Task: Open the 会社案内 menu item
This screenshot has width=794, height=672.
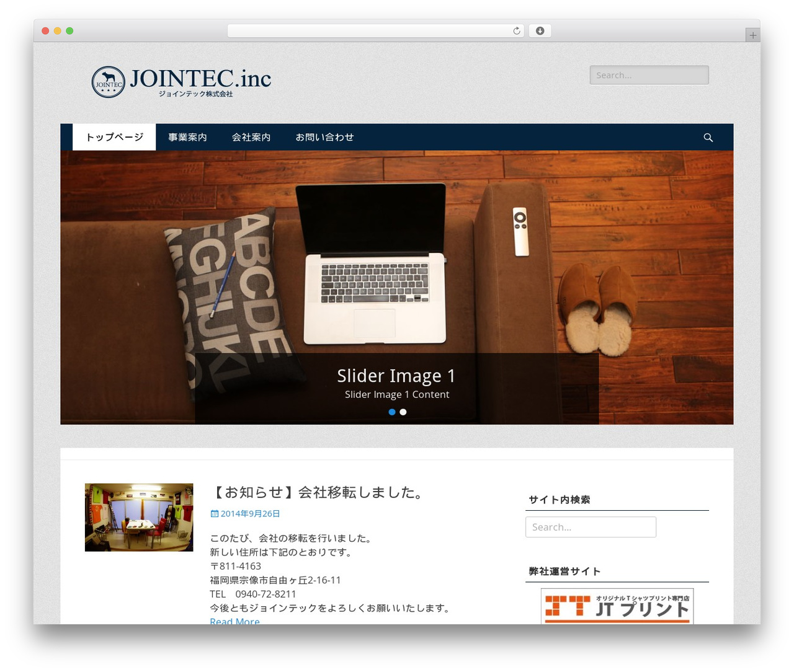Action: 251,137
